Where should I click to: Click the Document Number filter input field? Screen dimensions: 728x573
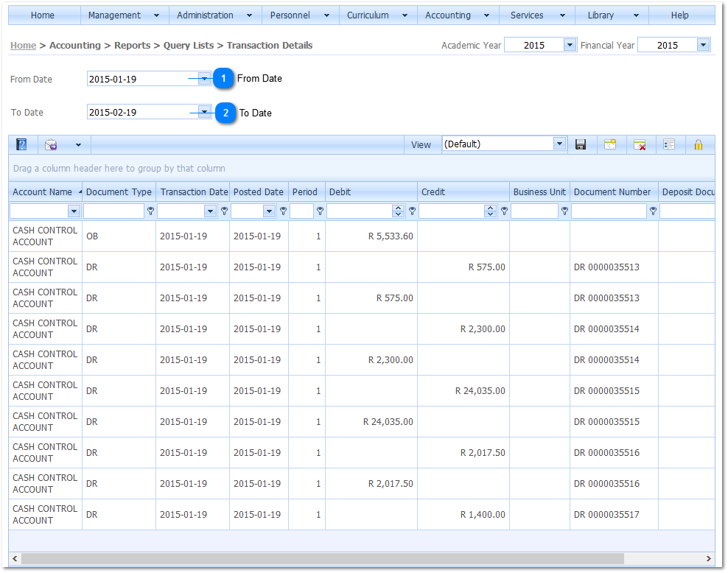click(609, 211)
